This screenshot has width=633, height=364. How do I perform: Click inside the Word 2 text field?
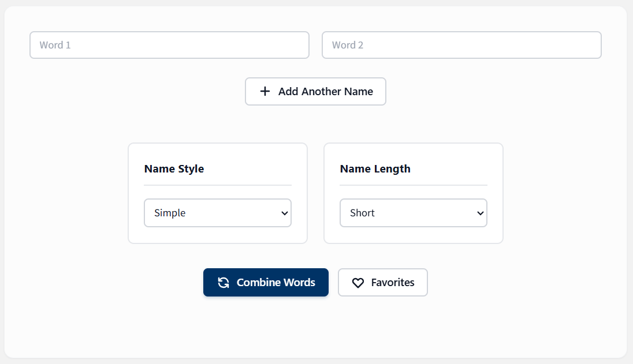[461, 45]
